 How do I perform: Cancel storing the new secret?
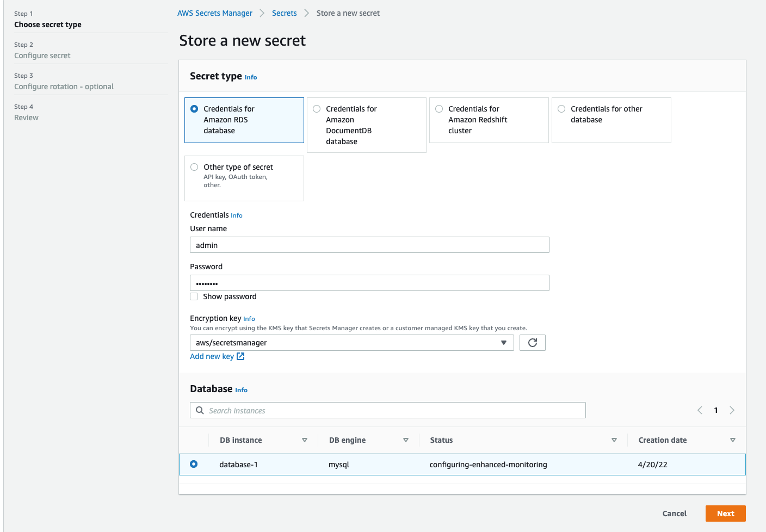coord(674,514)
